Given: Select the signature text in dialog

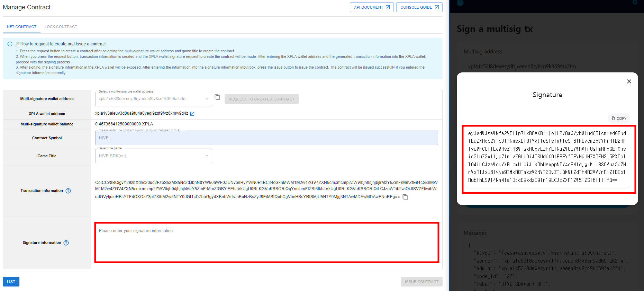Looking at the screenshot, I should pos(547,157).
